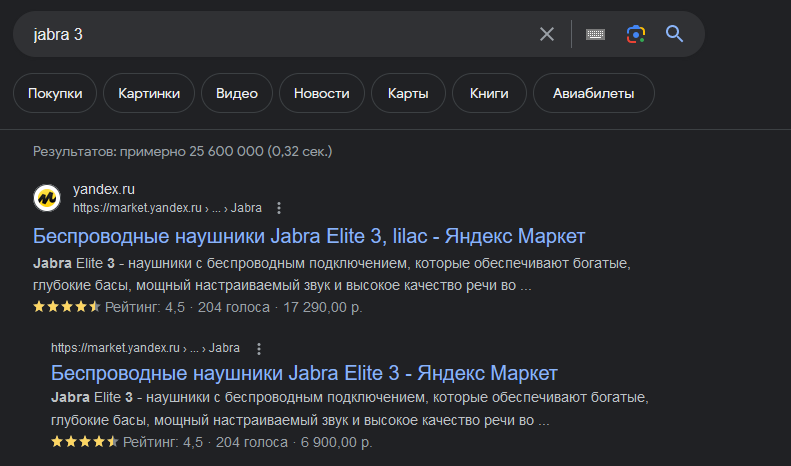The width and height of the screenshot is (791, 466).
Task: Switch to the Покупки filter
Action: [55, 94]
